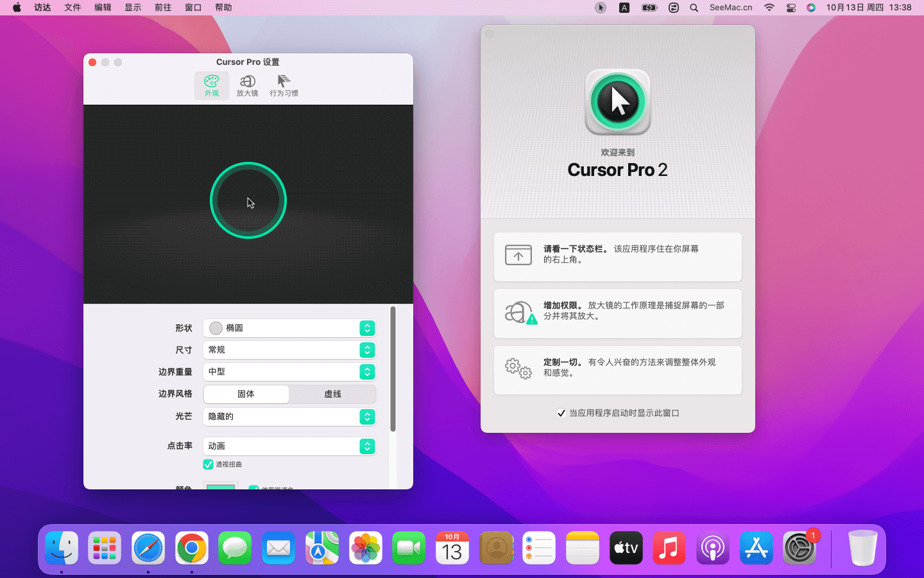Uncheck 当应用程序启动时显示此窗口 checkbox
The image size is (924, 578).
point(561,413)
